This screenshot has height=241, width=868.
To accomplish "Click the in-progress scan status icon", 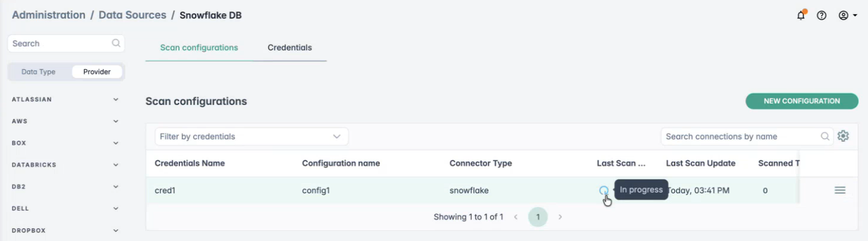I will (603, 191).
